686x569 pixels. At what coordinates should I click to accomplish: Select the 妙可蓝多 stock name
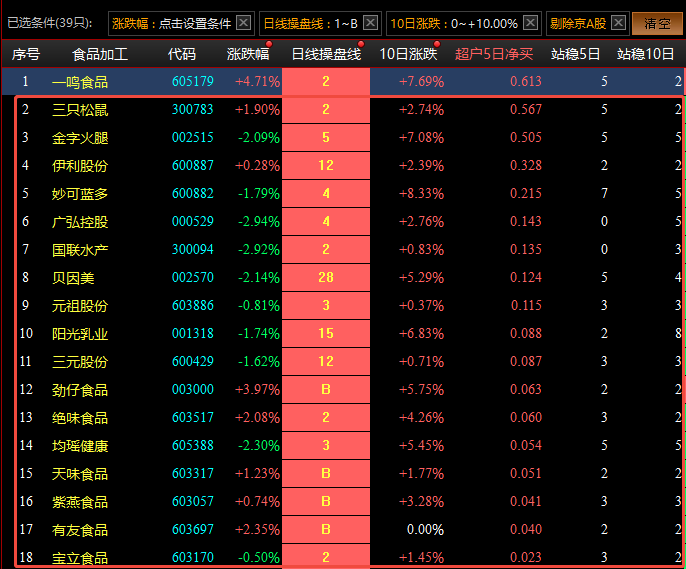tap(80, 193)
